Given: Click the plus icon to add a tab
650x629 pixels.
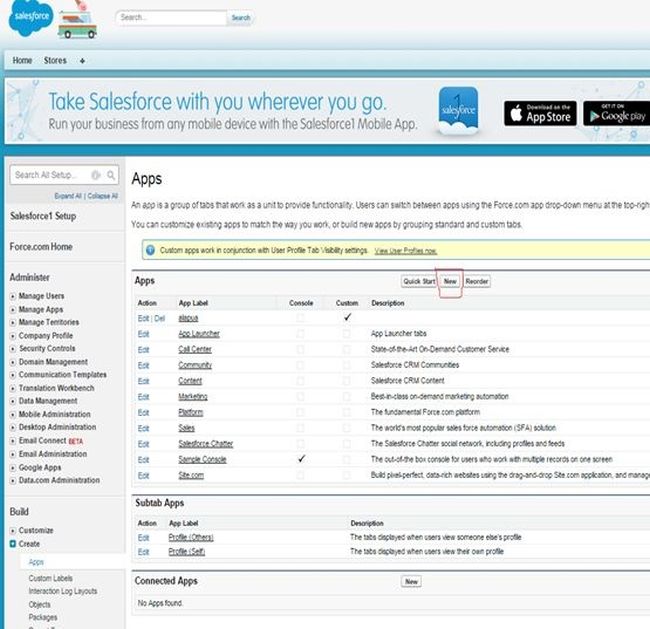Looking at the screenshot, I should pos(82,61).
